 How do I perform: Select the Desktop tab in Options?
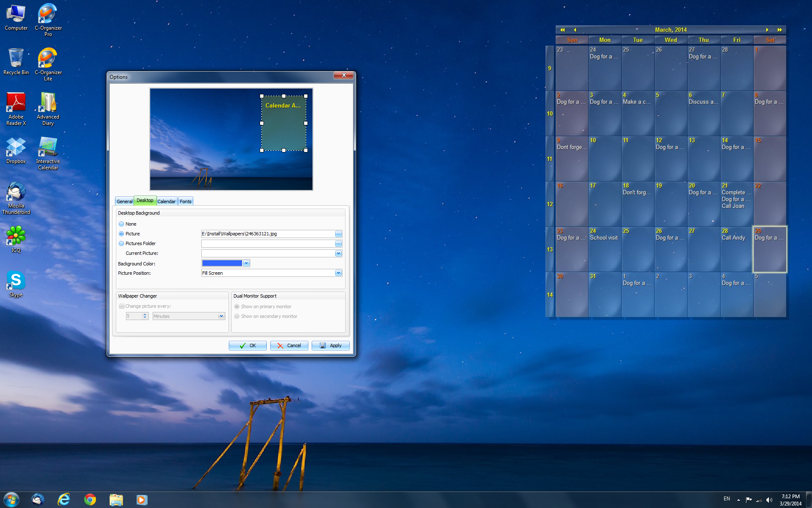[x=145, y=202]
